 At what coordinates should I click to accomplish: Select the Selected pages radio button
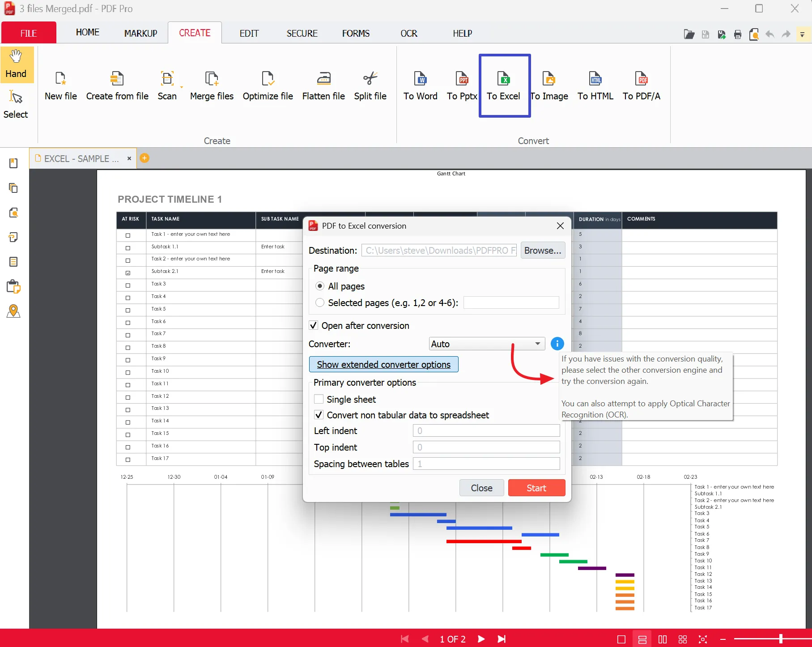click(x=320, y=303)
